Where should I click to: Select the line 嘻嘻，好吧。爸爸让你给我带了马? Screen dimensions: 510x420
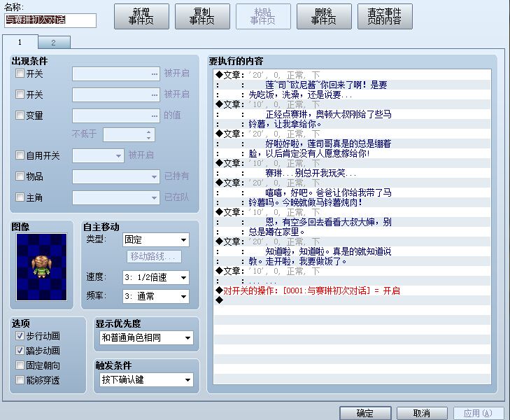tap(353, 192)
